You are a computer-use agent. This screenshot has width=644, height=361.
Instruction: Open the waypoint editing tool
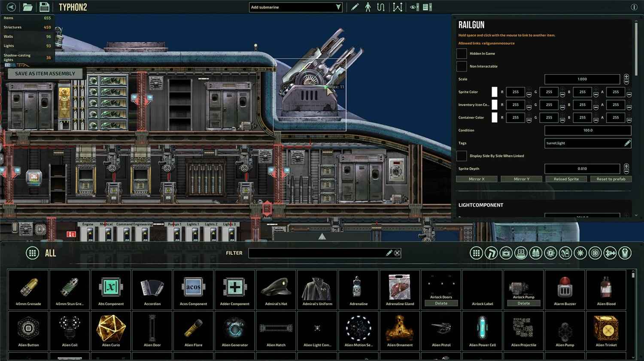(x=398, y=7)
